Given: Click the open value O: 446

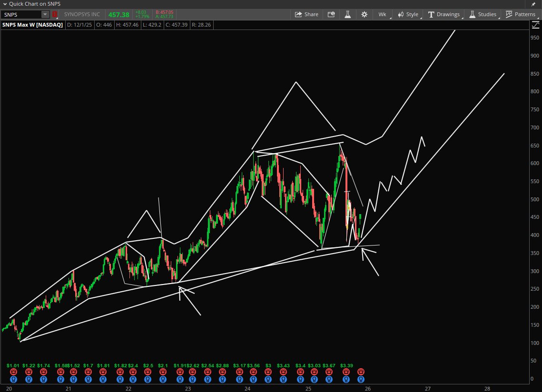Looking at the screenshot, I should point(104,25).
